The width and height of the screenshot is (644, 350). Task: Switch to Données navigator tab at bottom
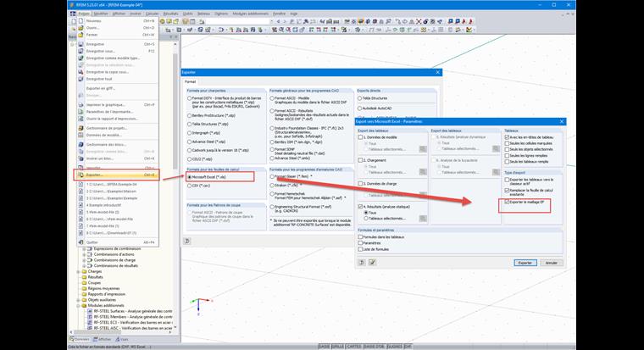pyautogui.click(x=80, y=339)
